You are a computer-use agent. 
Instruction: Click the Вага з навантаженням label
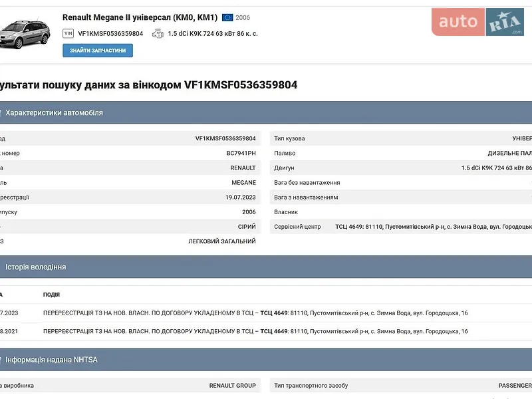306,197
